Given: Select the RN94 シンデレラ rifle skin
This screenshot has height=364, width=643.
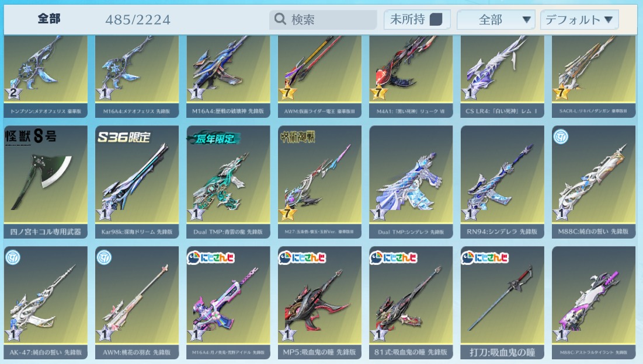Looking at the screenshot, I should pyautogui.click(x=502, y=181).
